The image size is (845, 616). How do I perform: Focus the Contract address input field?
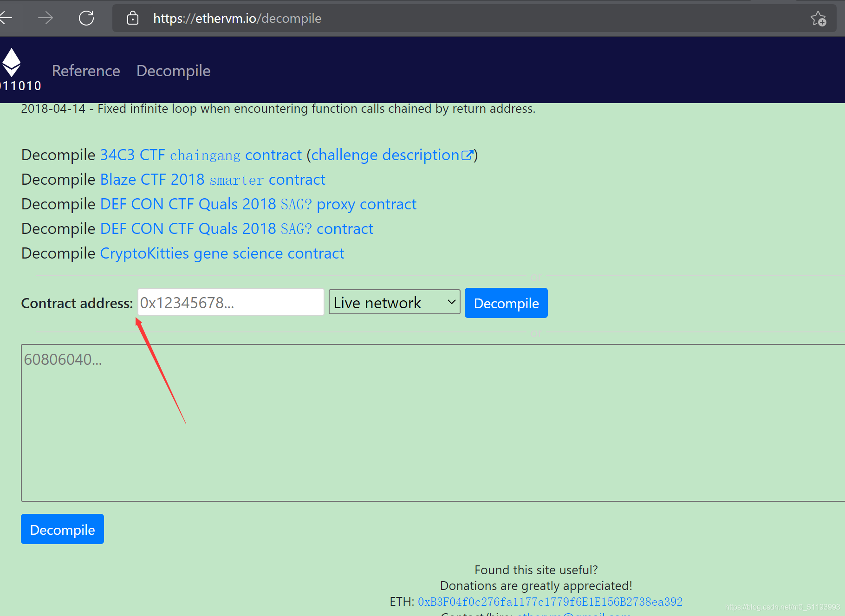coord(231,302)
